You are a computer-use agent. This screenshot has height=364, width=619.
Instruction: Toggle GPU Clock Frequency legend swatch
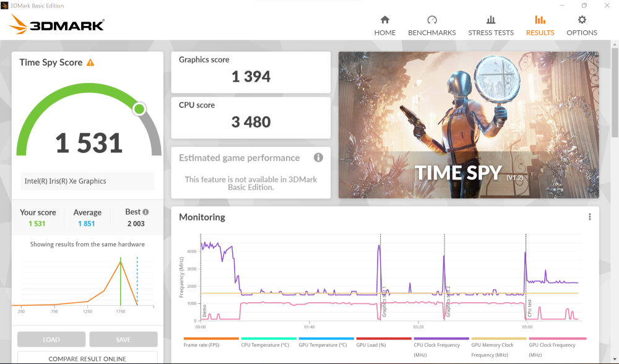tap(558, 339)
